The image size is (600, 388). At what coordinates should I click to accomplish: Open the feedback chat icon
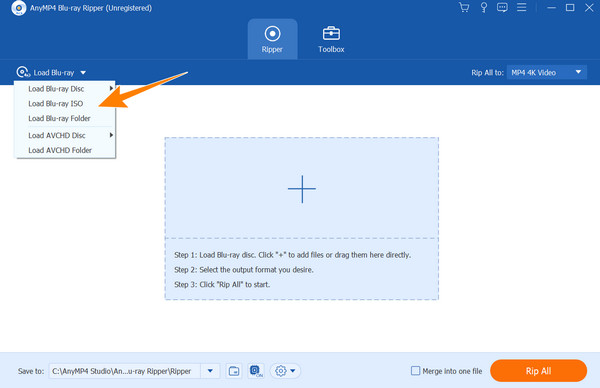[502, 8]
